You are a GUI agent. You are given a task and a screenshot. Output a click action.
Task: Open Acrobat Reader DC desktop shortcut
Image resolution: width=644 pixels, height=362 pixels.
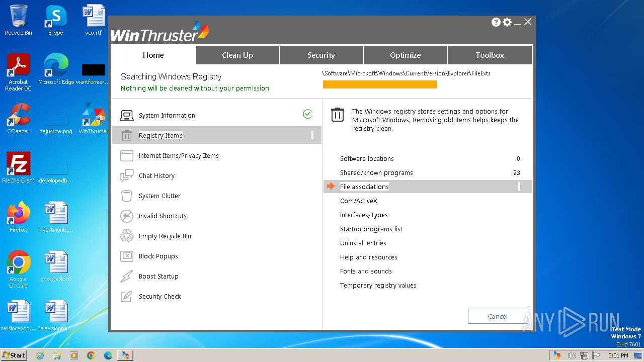tap(18, 72)
